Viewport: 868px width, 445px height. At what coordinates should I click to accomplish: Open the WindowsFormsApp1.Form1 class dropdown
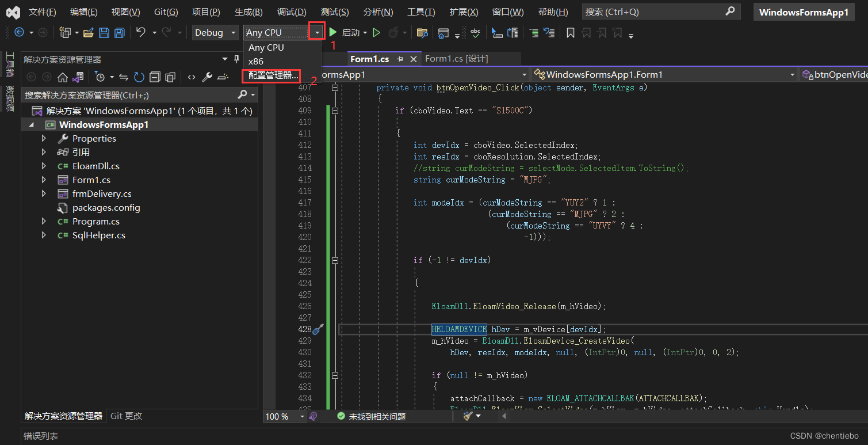(x=793, y=74)
